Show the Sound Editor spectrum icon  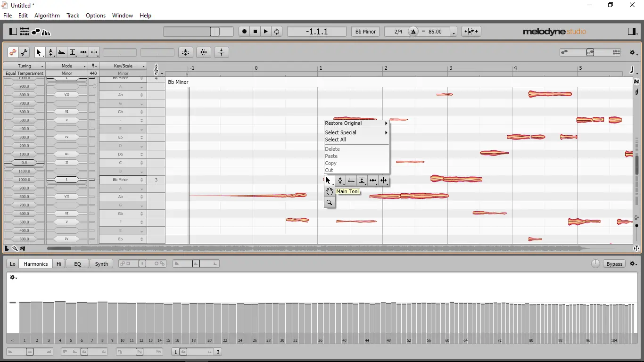46,32
